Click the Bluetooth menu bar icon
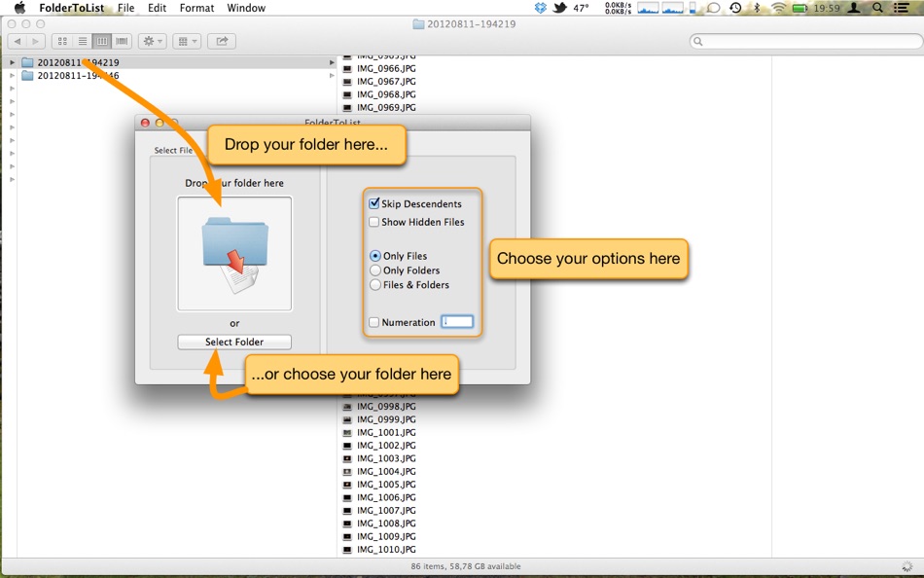The height and width of the screenshot is (578, 924). click(758, 8)
